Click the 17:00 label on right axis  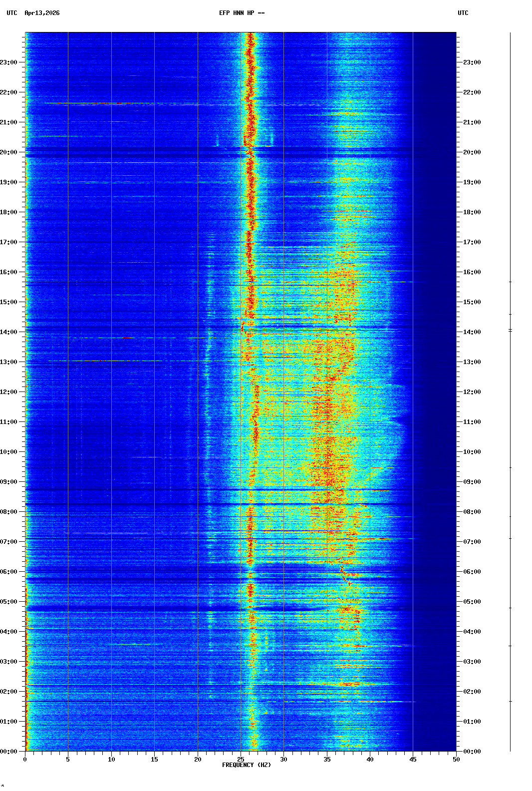point(472,242)
